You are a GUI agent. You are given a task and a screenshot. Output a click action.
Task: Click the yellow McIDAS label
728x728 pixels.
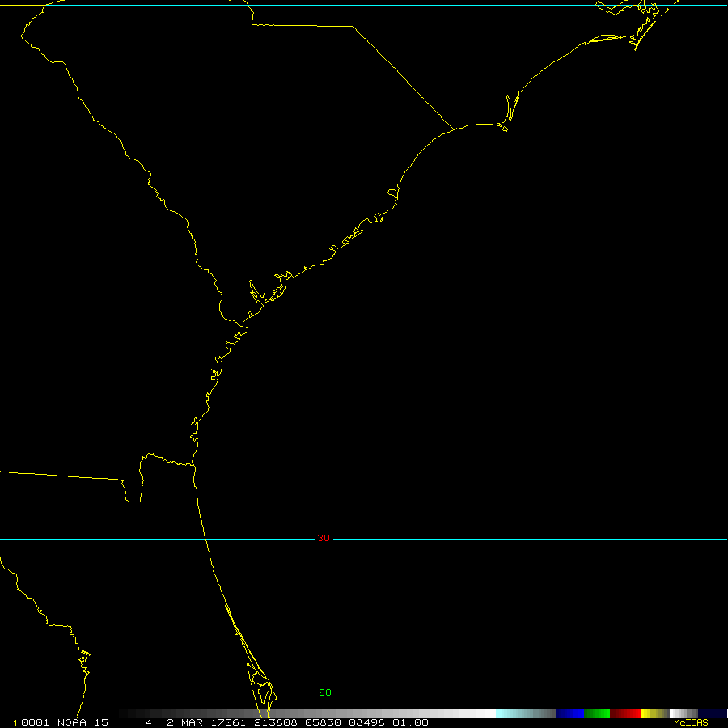(x=690, y=722)
